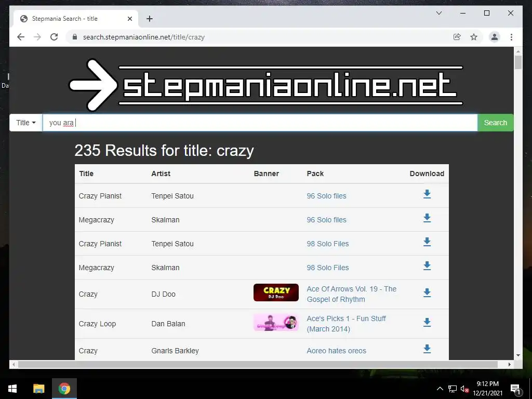532x399 pixels.
Task: Open a new browser tab
Action: pos(149,19)
